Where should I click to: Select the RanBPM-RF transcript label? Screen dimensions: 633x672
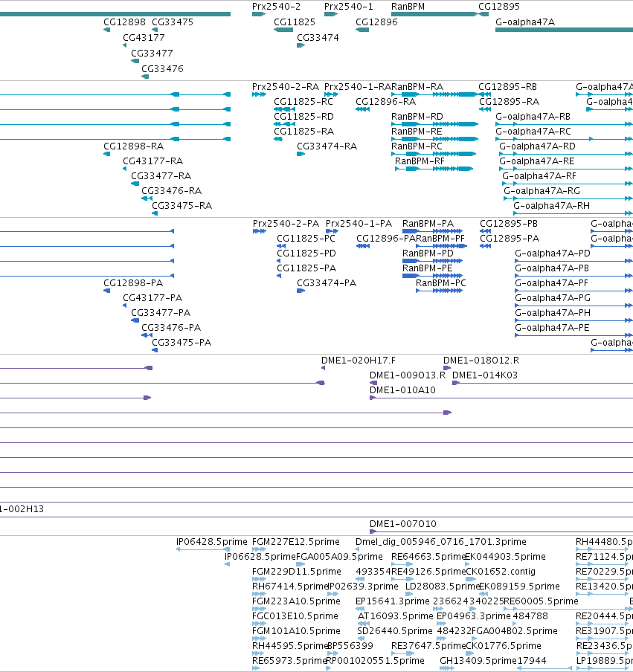click(x=420, y=161)
